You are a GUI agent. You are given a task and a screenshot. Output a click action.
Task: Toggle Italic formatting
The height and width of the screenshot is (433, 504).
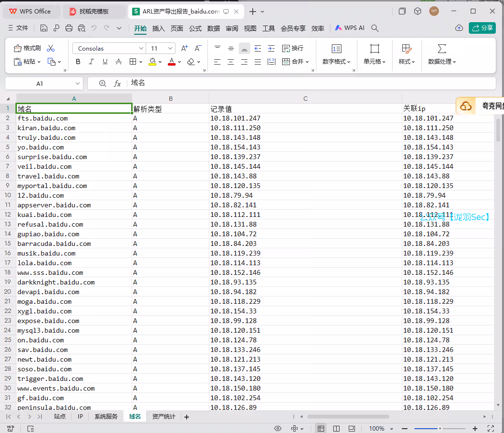(x=92, y=62)
